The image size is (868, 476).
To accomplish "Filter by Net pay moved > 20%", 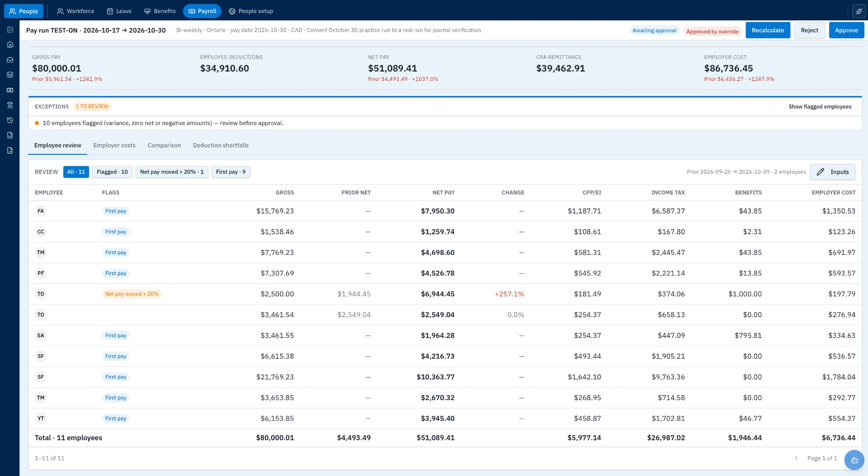I will tap(172, 172).
